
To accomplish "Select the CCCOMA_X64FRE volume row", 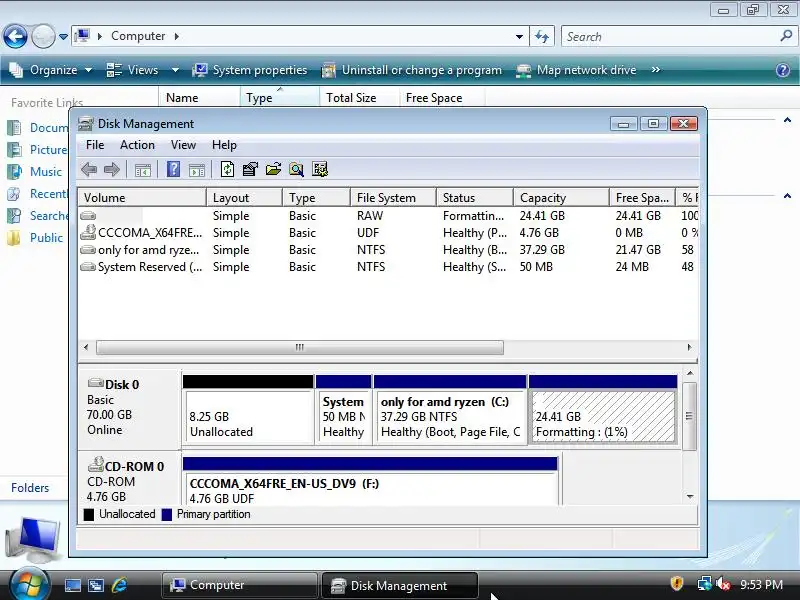I will pyautogui.click(x=388, y=233).
